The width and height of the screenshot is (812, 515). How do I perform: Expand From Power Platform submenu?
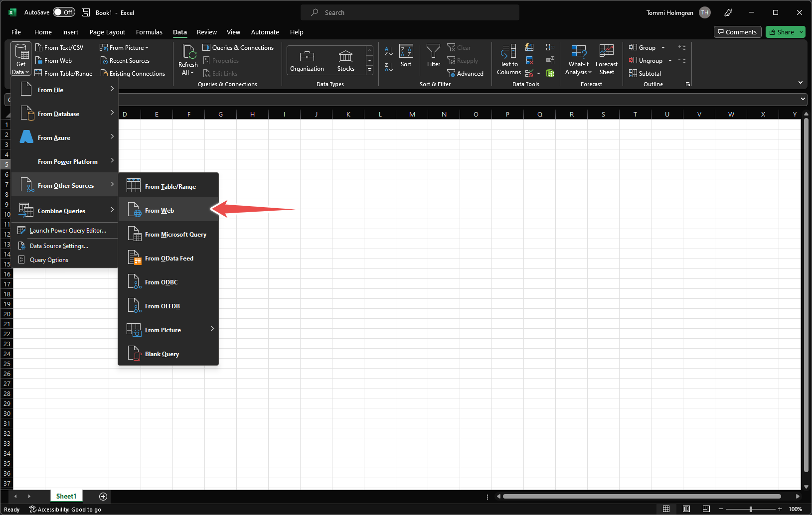pyautogui.click(x=65, y=162)
